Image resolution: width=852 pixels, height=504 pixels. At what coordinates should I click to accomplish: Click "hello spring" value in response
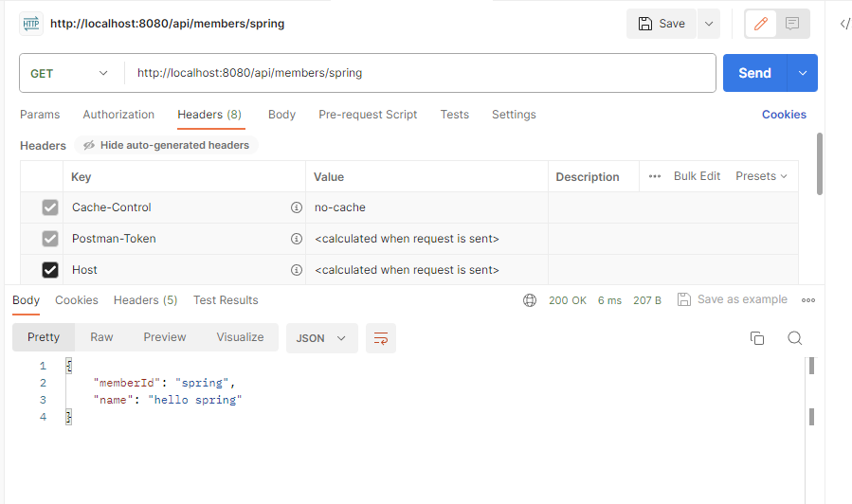[195, 401]
